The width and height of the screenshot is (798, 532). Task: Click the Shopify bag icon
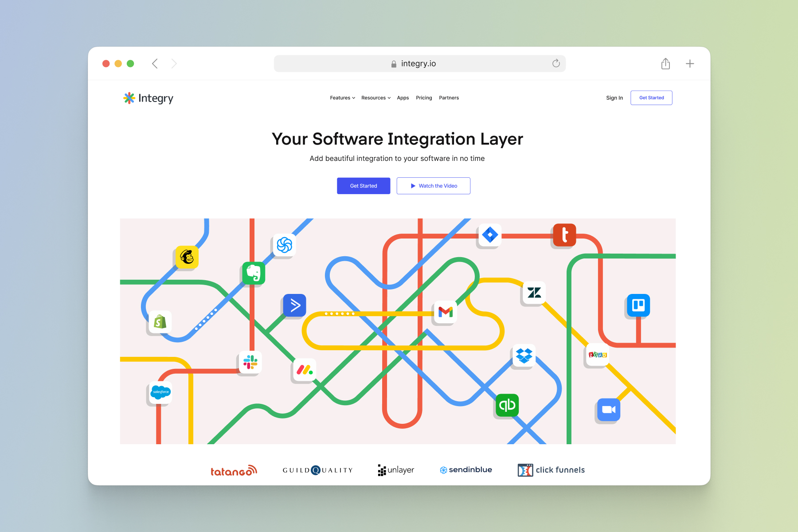click(160, 322)
